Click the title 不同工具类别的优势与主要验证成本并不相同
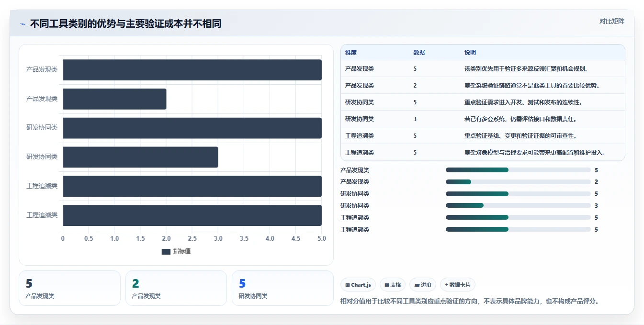Screen dimensions: 644x325 pyautogui.click(x=125, y=24)
